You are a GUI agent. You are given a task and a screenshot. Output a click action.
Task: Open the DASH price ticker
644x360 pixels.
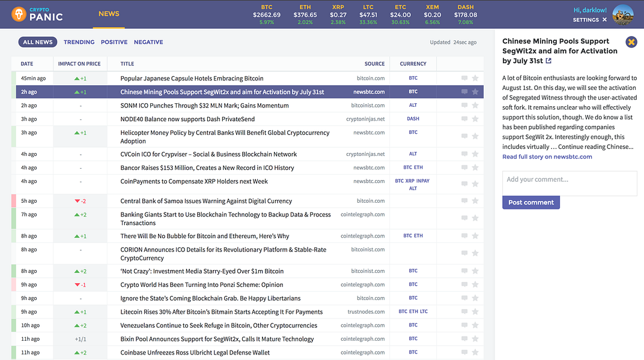(x=466, y=14)
